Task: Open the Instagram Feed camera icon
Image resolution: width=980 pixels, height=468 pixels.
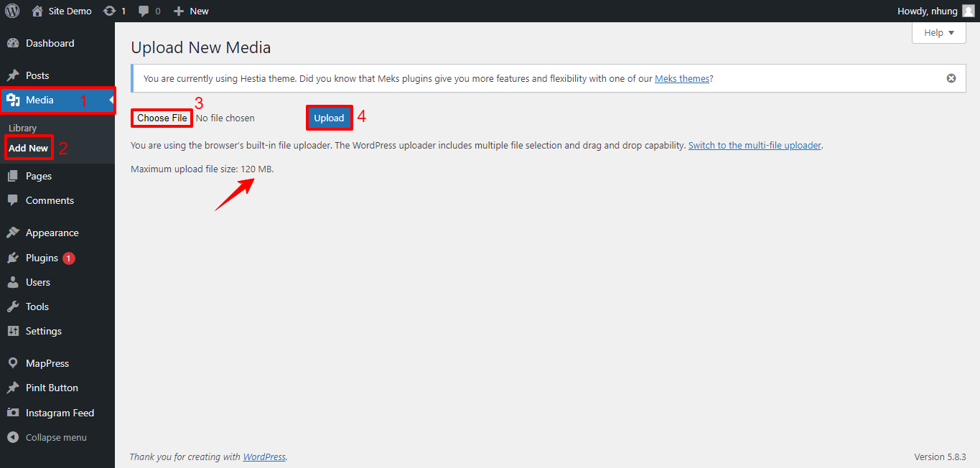Action: (x=14, y=412)
